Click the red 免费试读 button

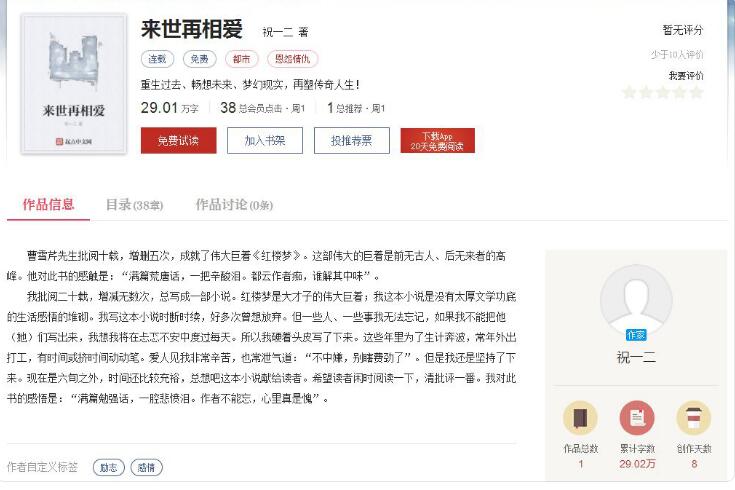[x=179, y=140]
